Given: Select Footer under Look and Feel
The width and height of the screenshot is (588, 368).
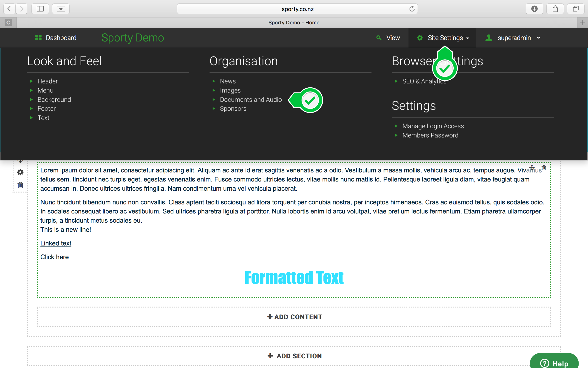Looking at the screenshot, I should click(x=47, y=109).
